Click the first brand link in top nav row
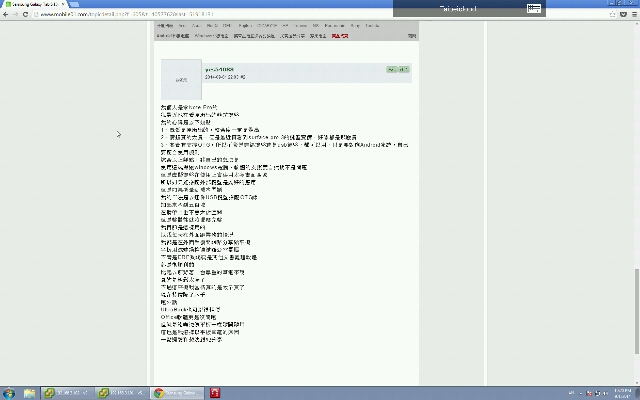The width and height of the screenshot is (640, 400). pyautogui.click(x=182, y=26)
